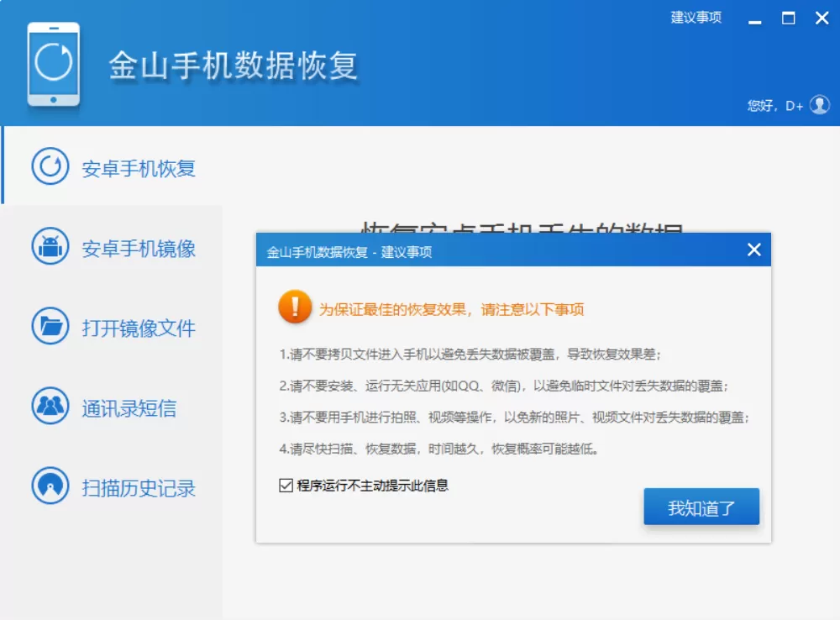Screen dimensions: 840x620
Task: Click tip 3 about 拍照、视频等操作
Action: pyautogui.click(x=514, y=418)
